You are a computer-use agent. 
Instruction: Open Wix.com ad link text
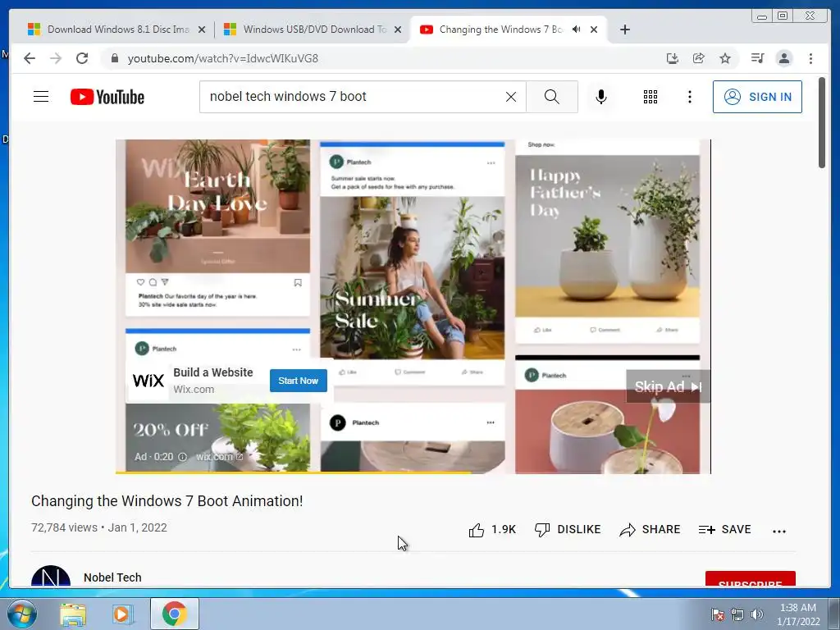click(x=194, y=390)
